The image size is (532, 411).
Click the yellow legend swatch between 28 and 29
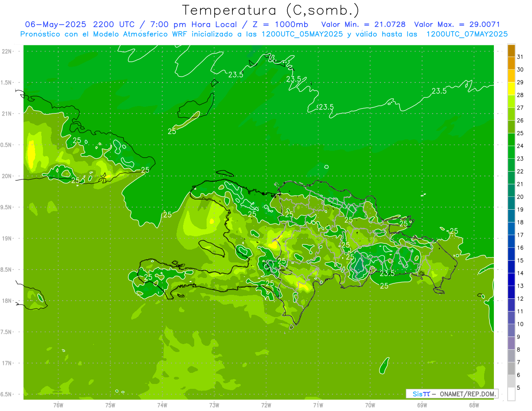[511, 89]
